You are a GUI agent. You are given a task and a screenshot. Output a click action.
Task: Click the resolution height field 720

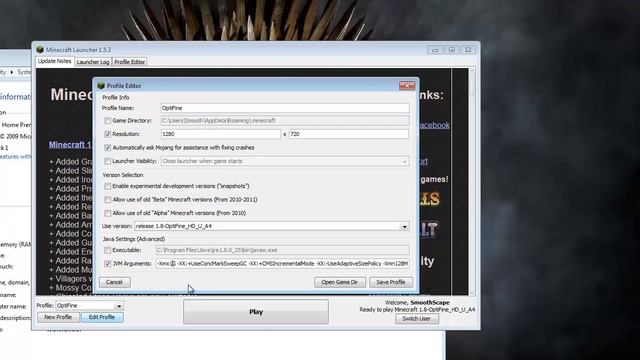pyautogui.click(x=349, y=134)
